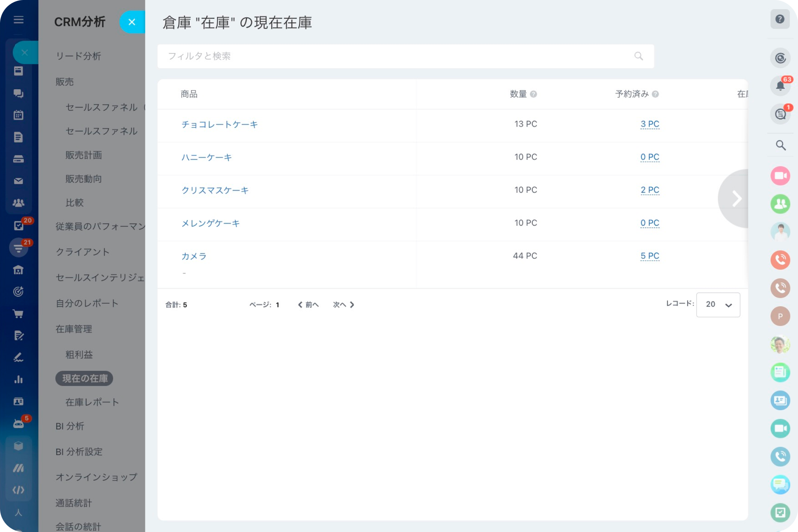
Task: Click the hamburger menu icon in left sidebar
Action: (x=19, y=19)
